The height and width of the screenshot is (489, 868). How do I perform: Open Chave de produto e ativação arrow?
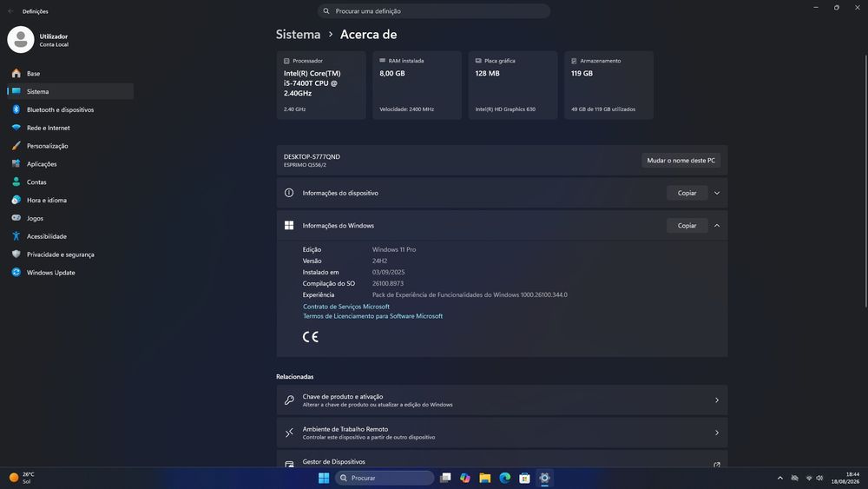click(x=717, y=400)
